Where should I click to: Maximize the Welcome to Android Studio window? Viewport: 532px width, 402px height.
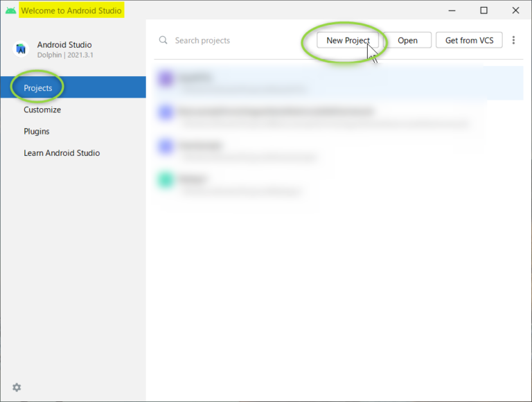coord(484,10)
